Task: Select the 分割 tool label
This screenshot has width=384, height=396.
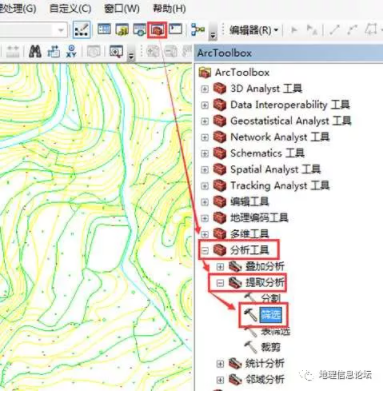Action: pos(271,298)
